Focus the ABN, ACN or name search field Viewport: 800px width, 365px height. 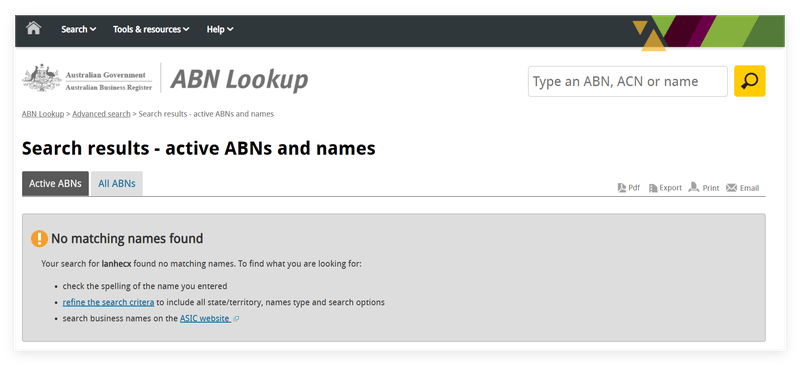[x=628, y=81]
